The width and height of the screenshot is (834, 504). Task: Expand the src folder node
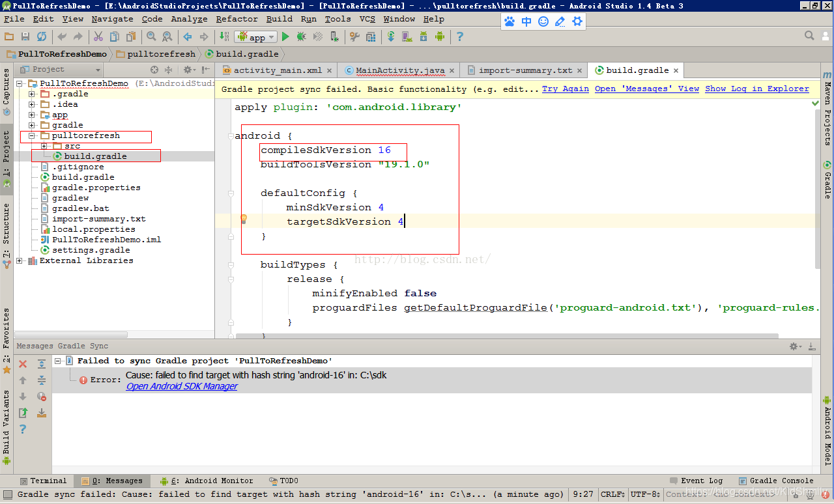(44, 146)
